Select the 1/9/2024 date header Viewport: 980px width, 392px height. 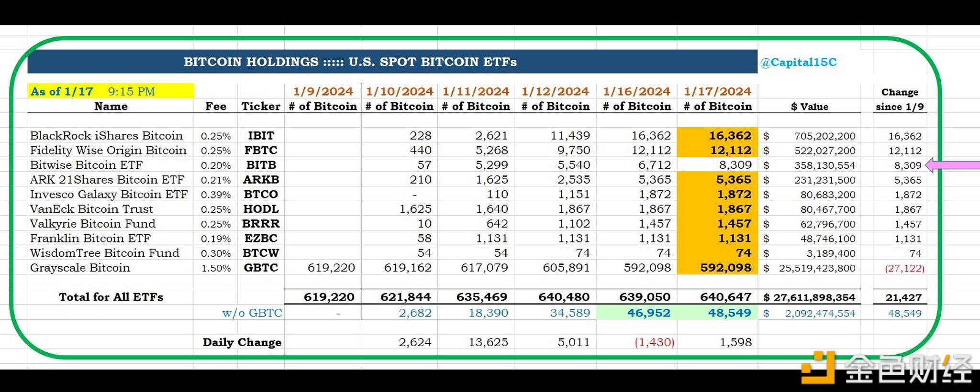point(323,91)
